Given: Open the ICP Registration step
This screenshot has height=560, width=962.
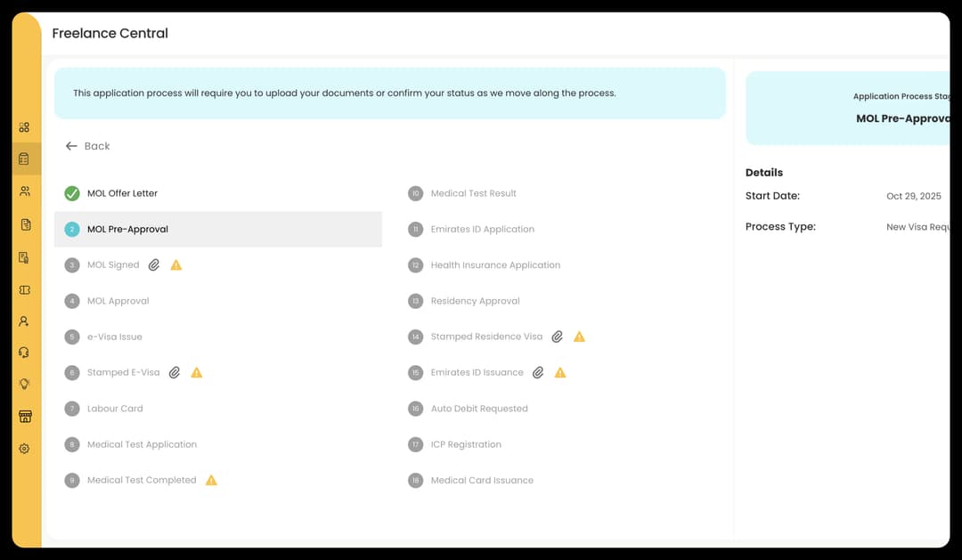Looking at the screenshot, I should coord(466,444).
